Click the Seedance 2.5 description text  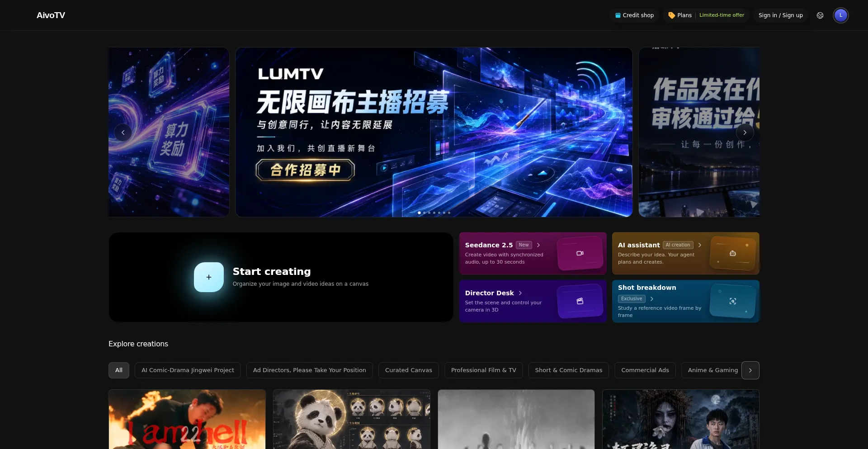[504, 258]
